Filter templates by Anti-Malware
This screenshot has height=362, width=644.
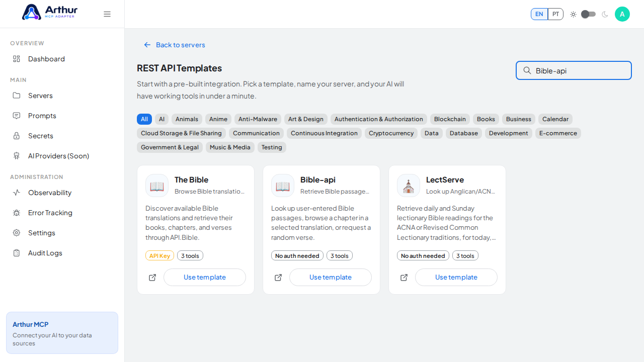258,119
